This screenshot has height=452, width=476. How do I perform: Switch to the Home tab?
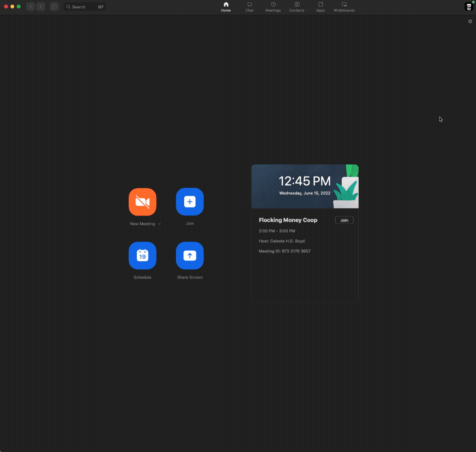(x=226, y=7)
